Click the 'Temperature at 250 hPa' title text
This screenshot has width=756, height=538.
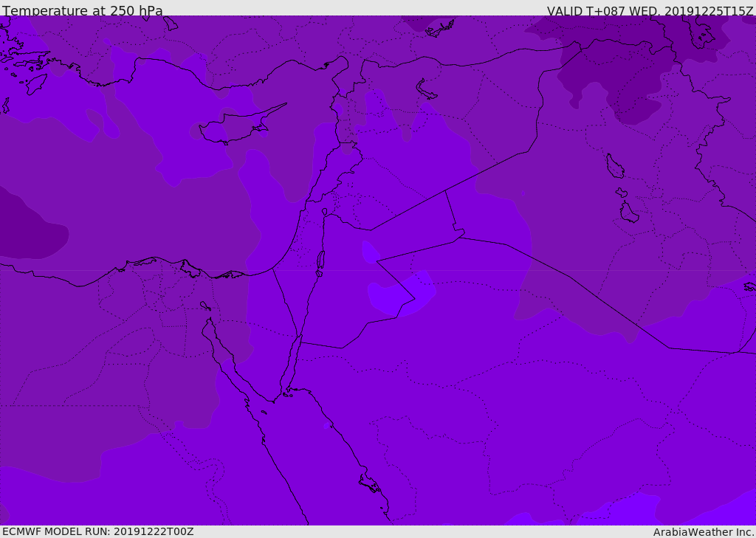point(83,10)
